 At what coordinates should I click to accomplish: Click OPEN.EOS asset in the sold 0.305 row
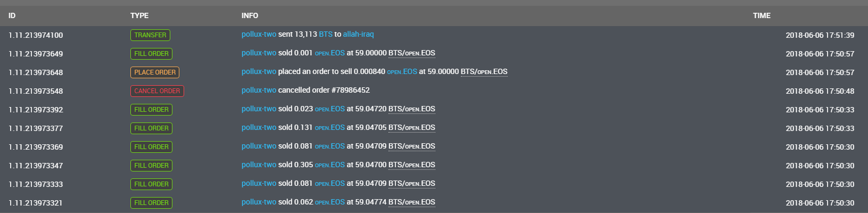click(330, 165)
